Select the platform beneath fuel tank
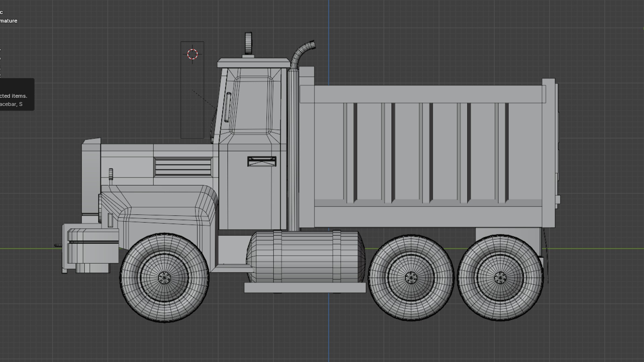The image size is (644, 362). pyautogui.click(x=305, y=288)
